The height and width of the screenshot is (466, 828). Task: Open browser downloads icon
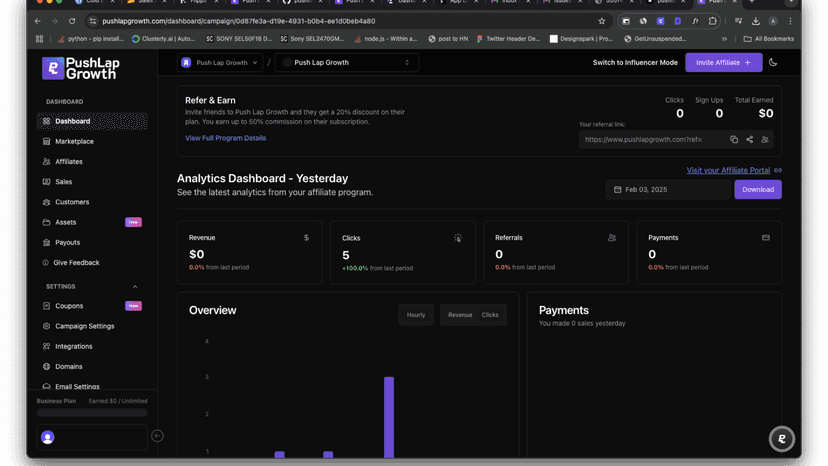point(756,21)
